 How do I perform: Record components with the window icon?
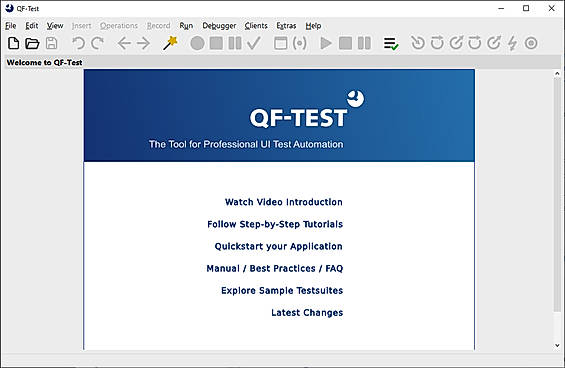pyautogui.click(x=281, y=43)
